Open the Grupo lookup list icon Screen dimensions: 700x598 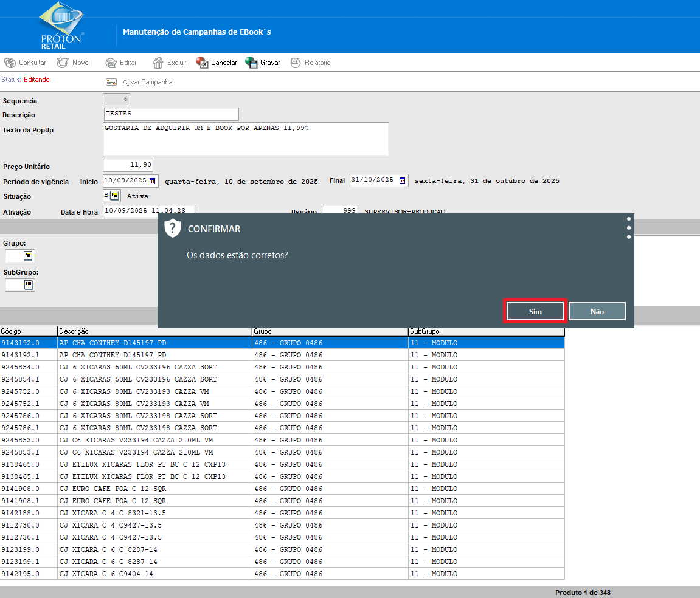pyautogui.click(x=28, y=256)
